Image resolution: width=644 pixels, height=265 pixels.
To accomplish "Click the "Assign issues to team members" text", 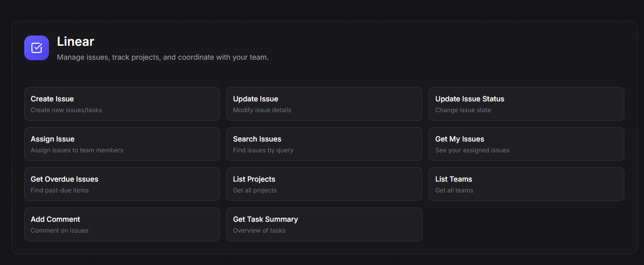I will point(77,150).
